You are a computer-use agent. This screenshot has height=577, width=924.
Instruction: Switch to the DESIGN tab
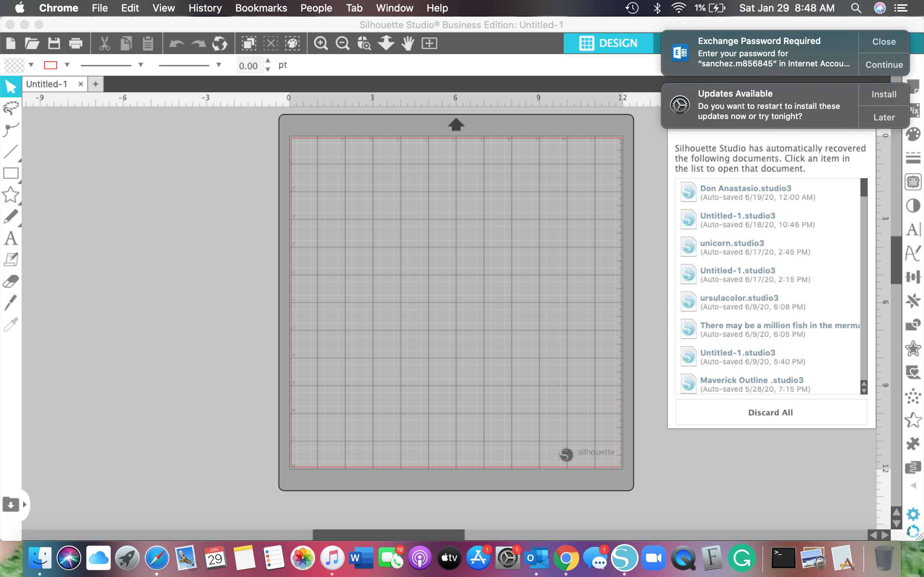608,43
